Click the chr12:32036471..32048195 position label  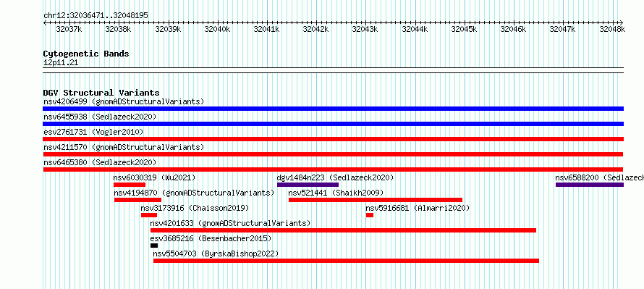pos(96,16)
